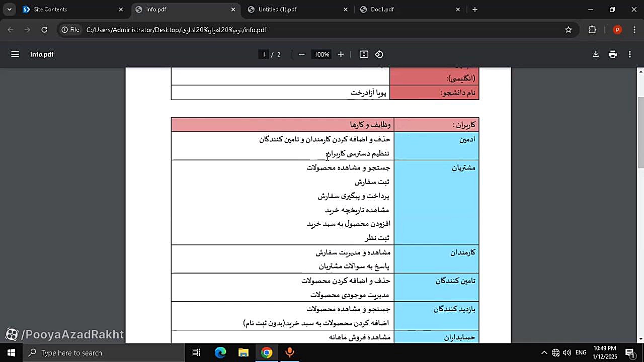Viewport: 644px width, 362px height.
Task: Open the Windows Start menu
Action: pos(11,352)
